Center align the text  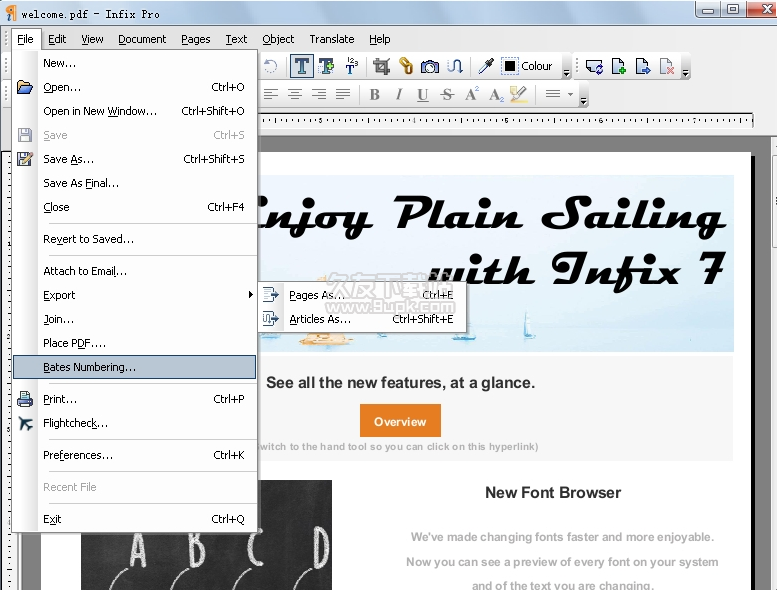click(x=295, y=94)
